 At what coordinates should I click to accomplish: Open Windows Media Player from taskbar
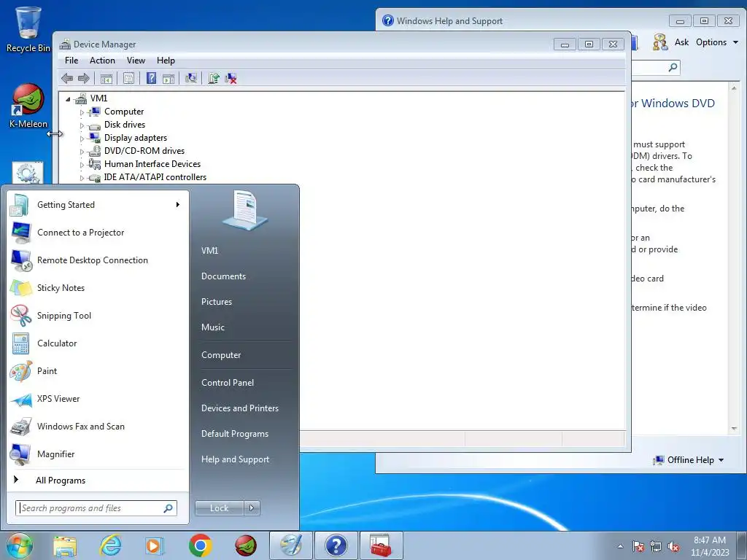pos(155,545)
